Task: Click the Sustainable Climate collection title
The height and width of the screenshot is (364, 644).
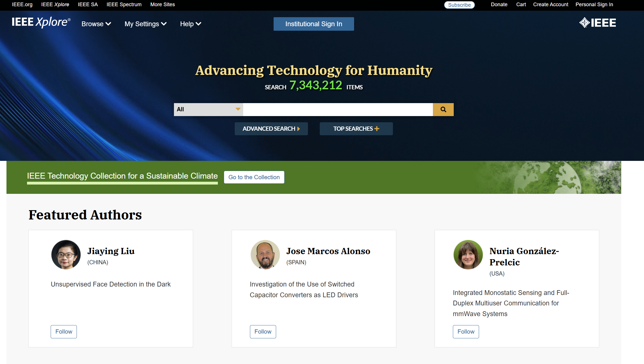Action: 122,176
